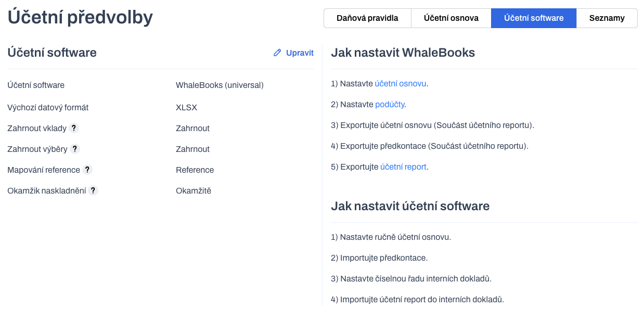Click Zahrnout value for Zahrnout vklady

click(x=192, y=128)
